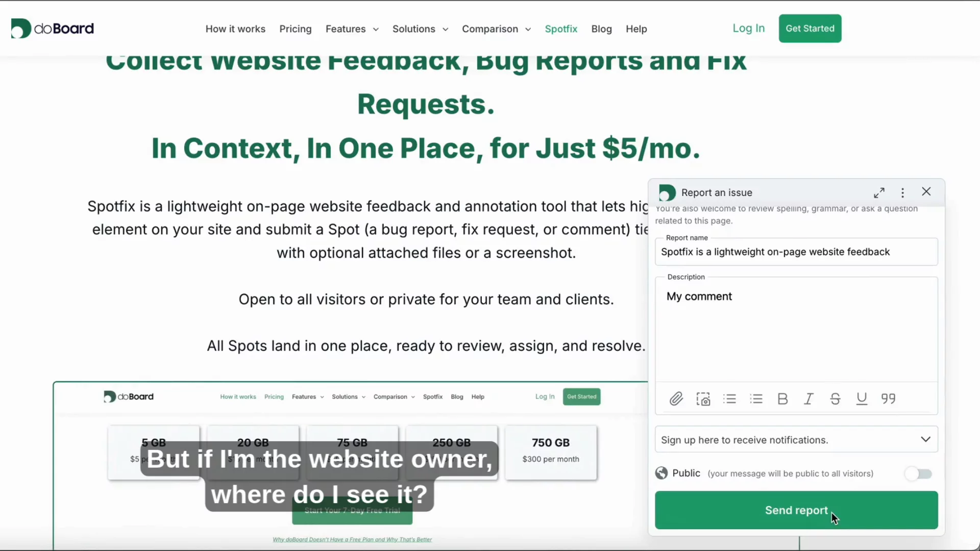980x551 pixels.
Task: Click into the Description text area
Action: click(x=796, y=329)
